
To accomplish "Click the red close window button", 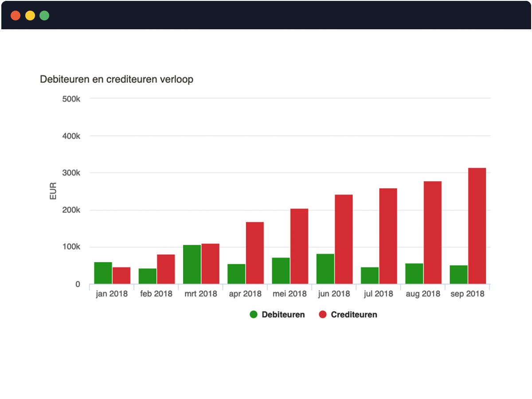I will click(x=16, y=16).
